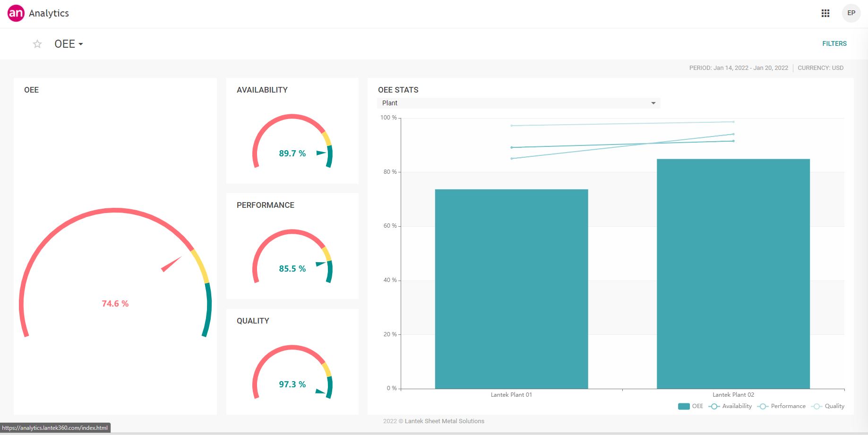The image size is (868, 435).
Task: Click the main OEE gauge needle
Action: point(172,264)
